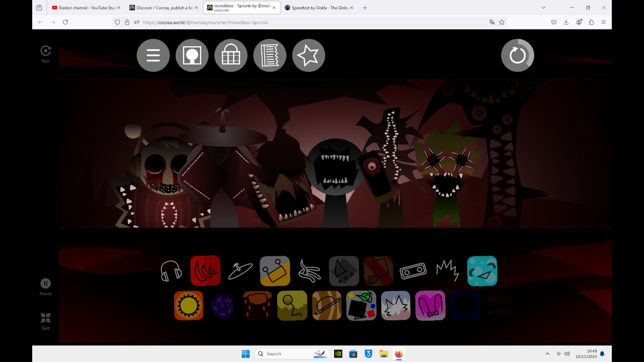Select the white tentacles sound icon
Image resolution: width=644 pixels, height=362 pixels.
(x=309, y=271)
